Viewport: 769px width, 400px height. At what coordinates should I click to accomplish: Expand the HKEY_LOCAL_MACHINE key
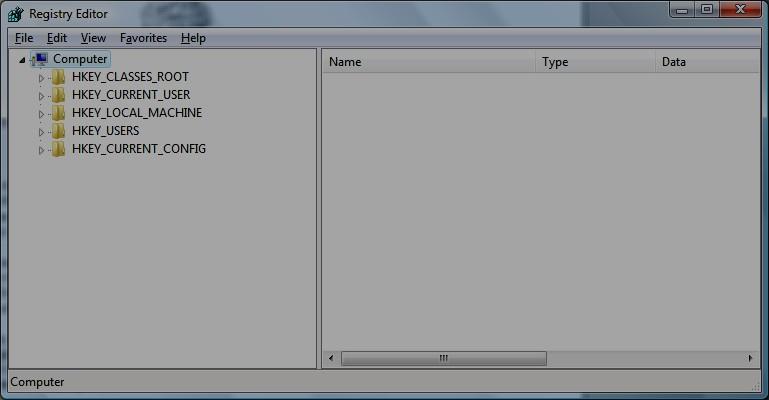[42, 114]
